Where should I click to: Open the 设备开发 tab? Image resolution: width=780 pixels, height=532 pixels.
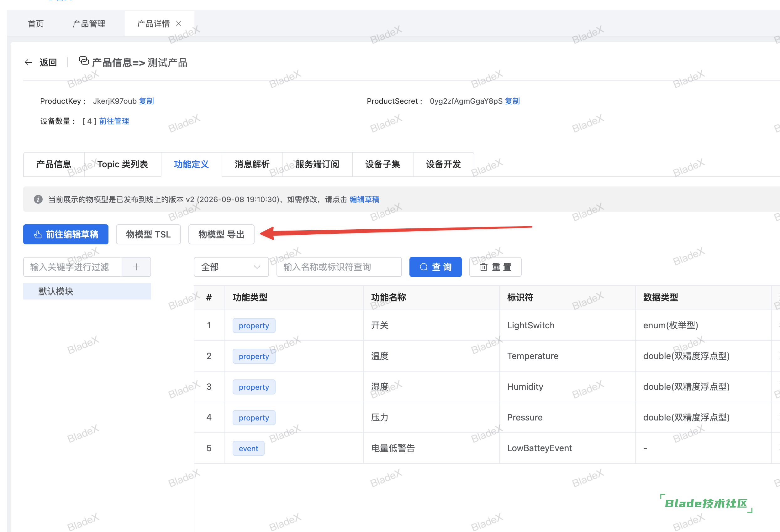(x=443, y=164)
